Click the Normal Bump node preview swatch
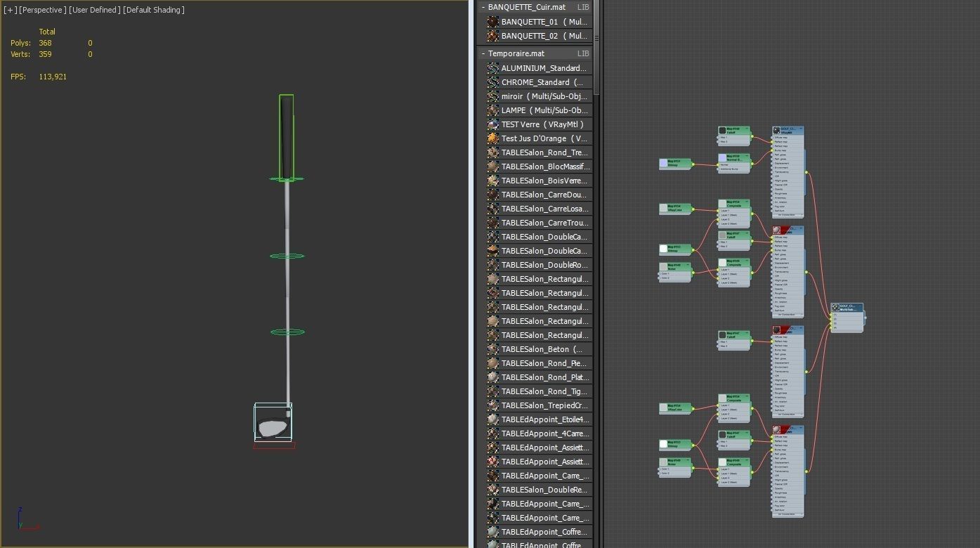The width and height of the screenshot is (980, 548). 722,157
